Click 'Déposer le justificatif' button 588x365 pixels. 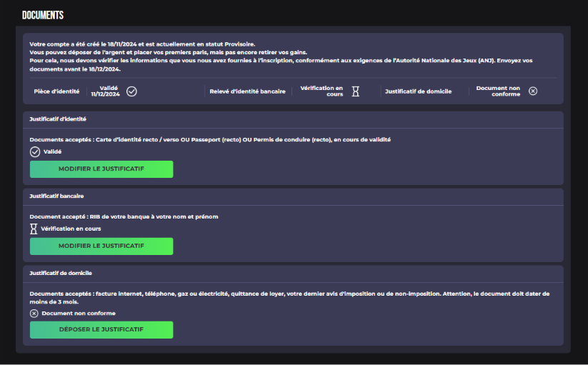101,329
